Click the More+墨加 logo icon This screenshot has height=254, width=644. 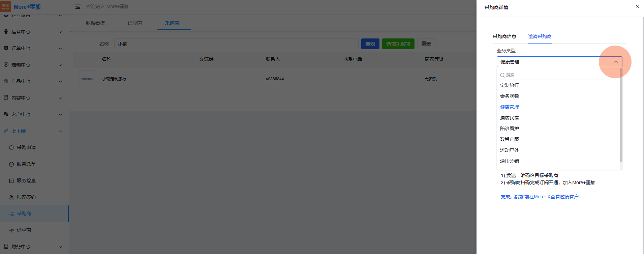point(6,7)
